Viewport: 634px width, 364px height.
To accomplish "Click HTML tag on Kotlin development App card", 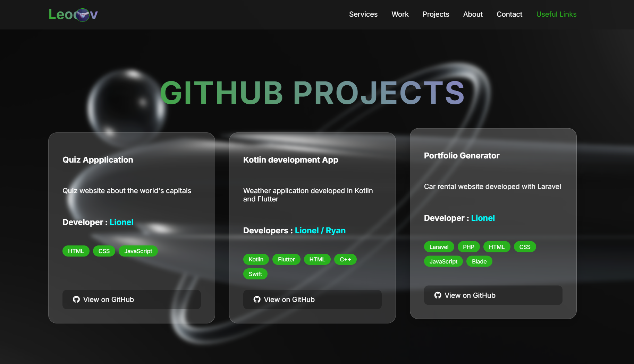I will click(317, 259).
